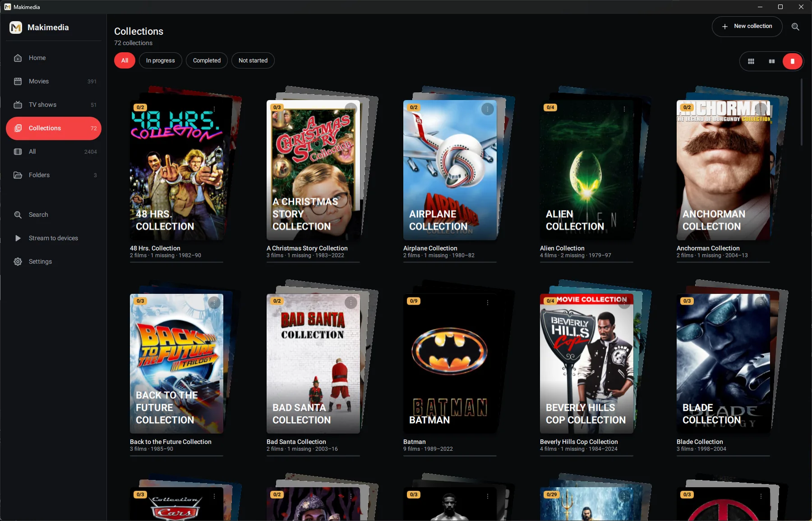
Task: Open 48 Hrs. Collection title link
Action: (x=155, y=248)
